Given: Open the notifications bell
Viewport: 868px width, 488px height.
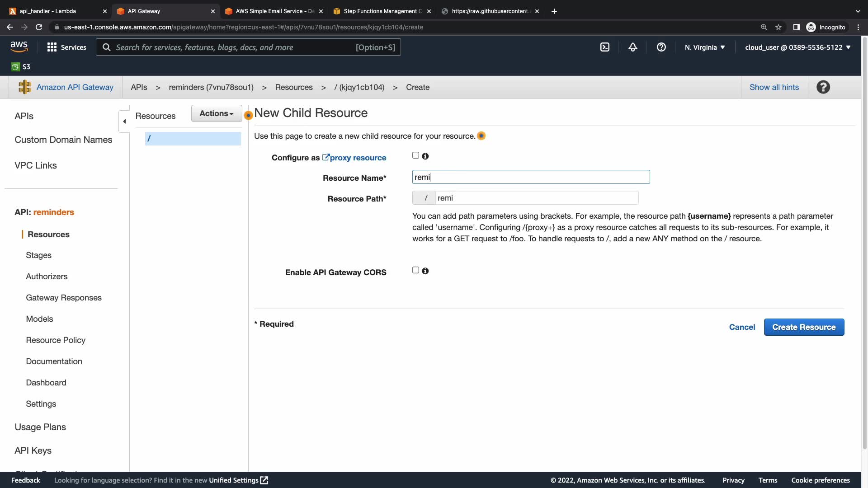Looking at the screenshot, I should point(632,47).
